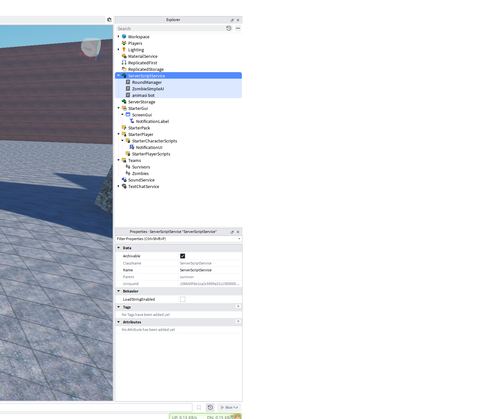This screenshot has height=419, width=500.
Task: Collapse the Behavior properties section
Action: click(x=119, y=291)
